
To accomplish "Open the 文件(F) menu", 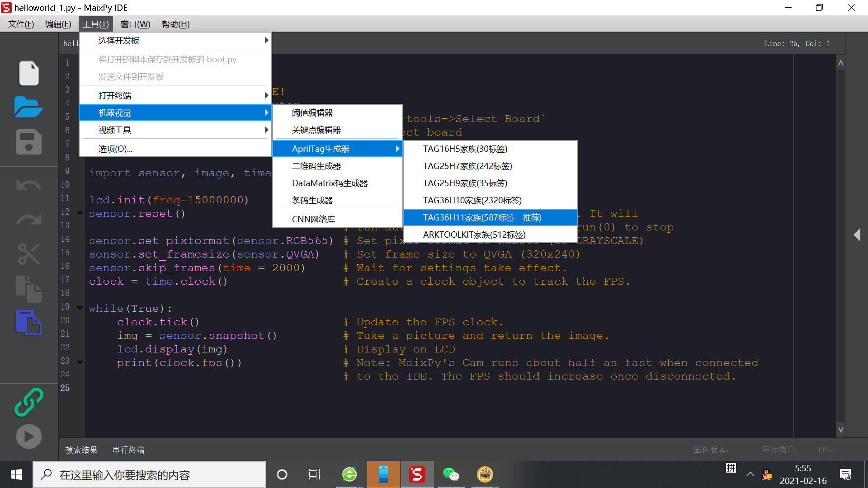I will pyautogui.click(x=21, y=24).
